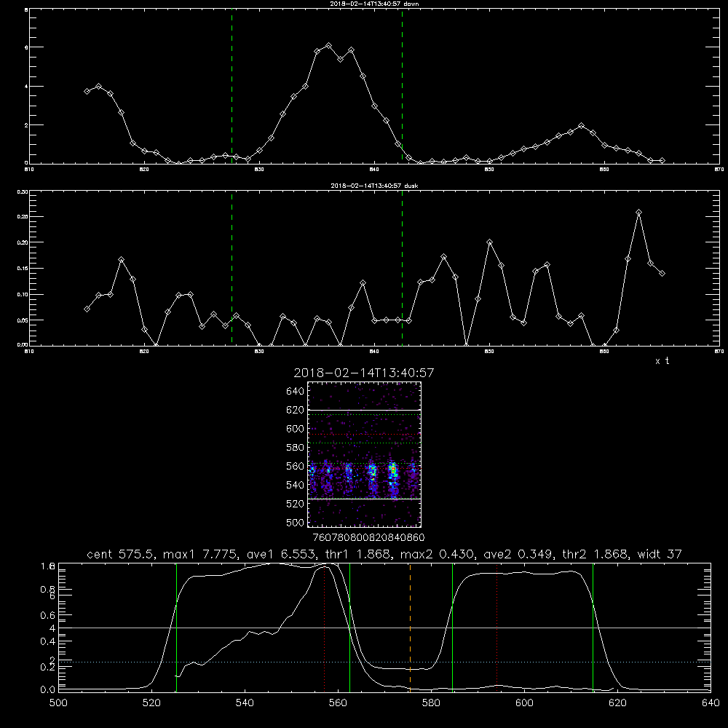Click the dusk plot diamond peaking at 0.20 near 850
The image size is (728, 728).
tap(489, 242)
